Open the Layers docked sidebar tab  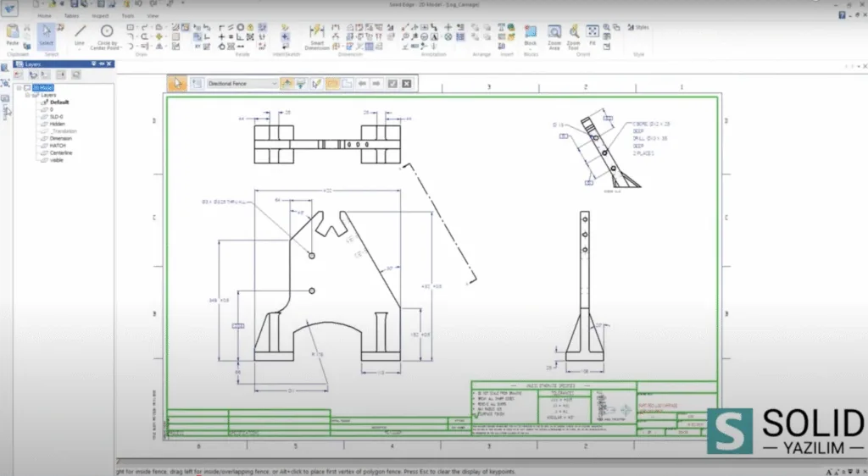point(5,107)
